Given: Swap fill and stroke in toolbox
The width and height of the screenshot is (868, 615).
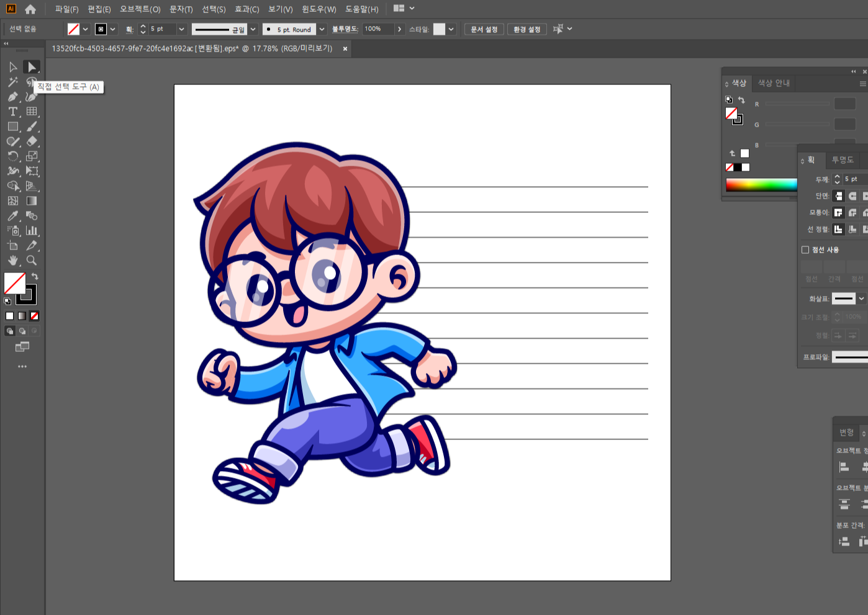Looking at the screenshot, I should [x=35, y=276].
